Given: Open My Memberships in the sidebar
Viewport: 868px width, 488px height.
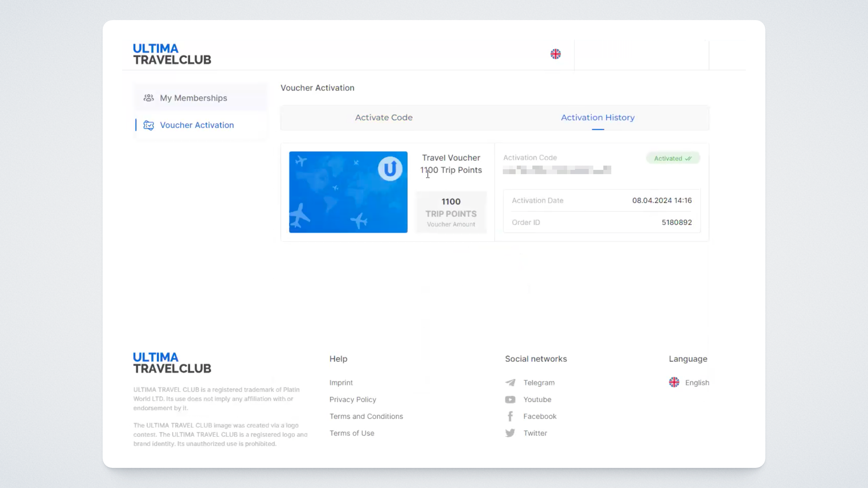Looking at the screenshot, I should [x=193, y=98].
